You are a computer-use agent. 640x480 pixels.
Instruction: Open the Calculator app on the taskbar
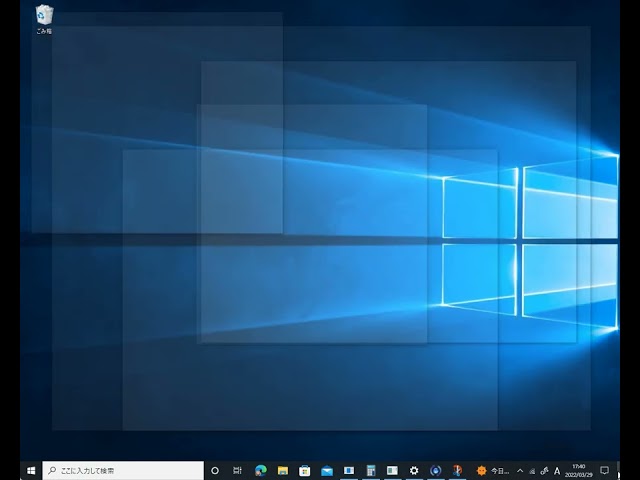371,471
